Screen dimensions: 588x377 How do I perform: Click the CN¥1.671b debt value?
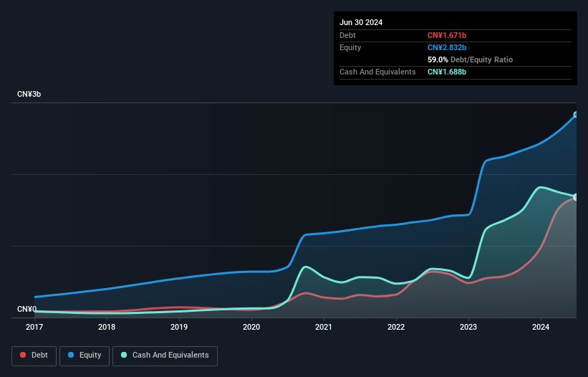coord(447,35)
